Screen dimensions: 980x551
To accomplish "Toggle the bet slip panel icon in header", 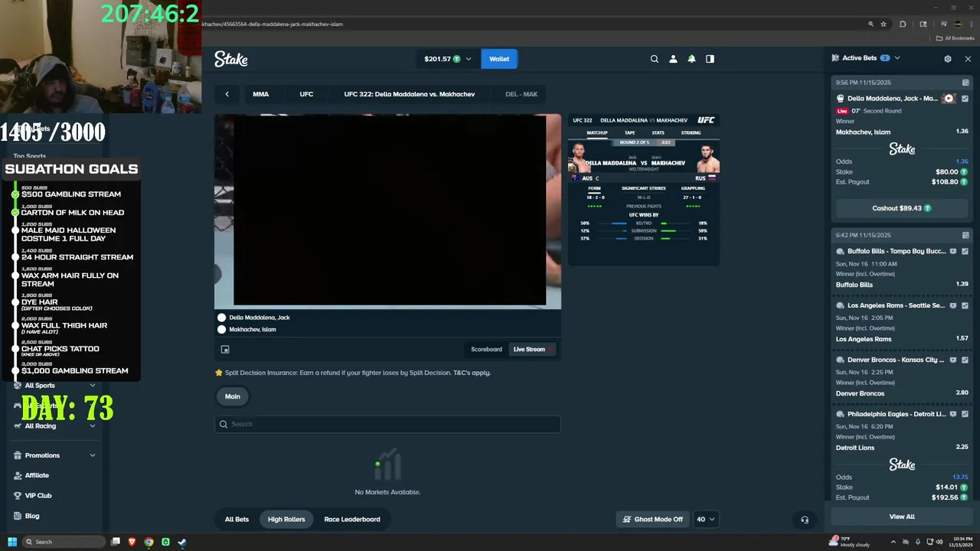I will pyautogui.click(x=710, y=59).
